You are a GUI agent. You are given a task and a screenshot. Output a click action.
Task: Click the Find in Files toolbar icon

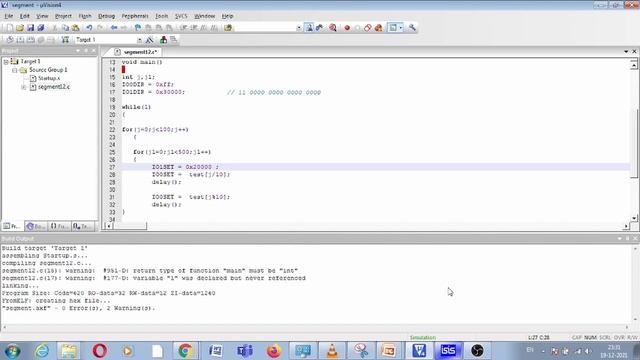[x=228, y=28]
